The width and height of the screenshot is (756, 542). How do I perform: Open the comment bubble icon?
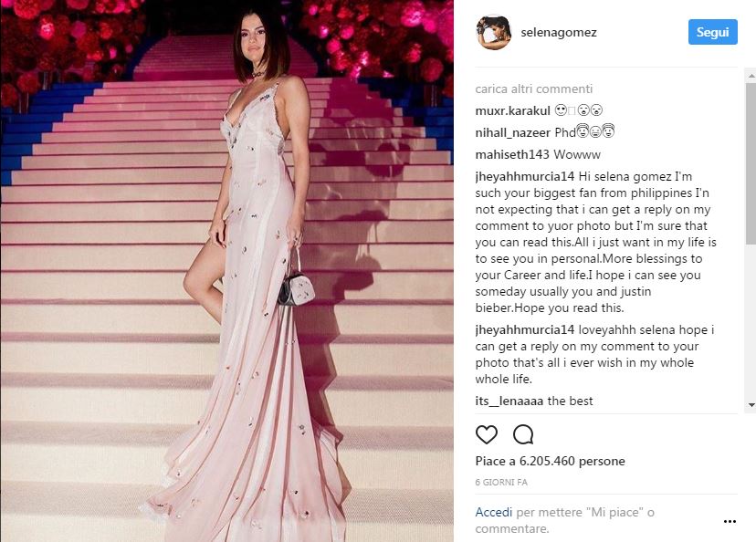pyautogui.click(x=523, y=434)
